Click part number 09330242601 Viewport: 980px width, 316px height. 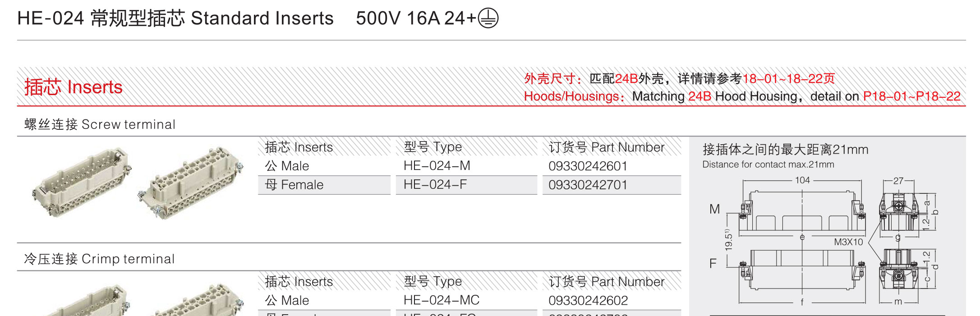[588, 166]
